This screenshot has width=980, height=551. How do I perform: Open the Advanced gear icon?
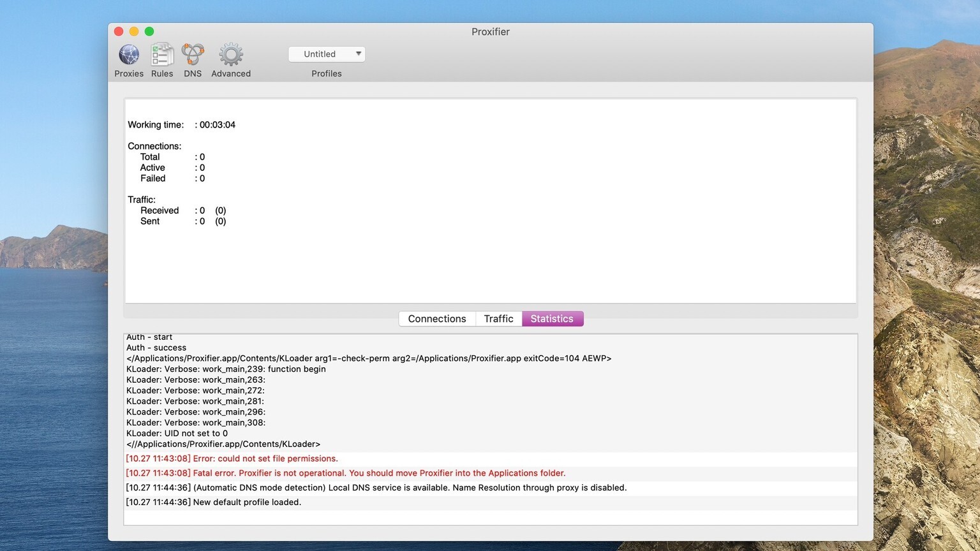231,55
